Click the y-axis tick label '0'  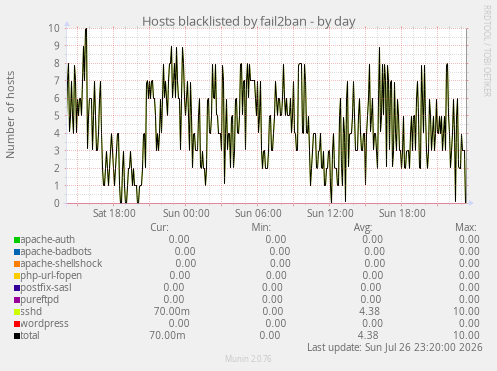pyautogui.click(x=57, y=203)
